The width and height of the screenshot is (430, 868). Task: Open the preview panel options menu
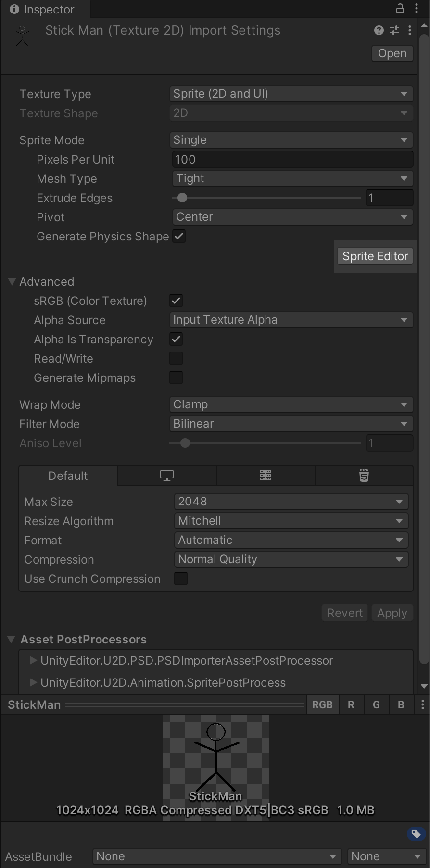pos(423,704)
